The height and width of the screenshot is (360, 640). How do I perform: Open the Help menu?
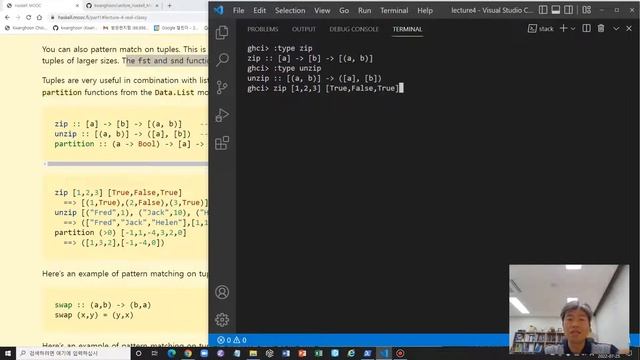point(425,11)
